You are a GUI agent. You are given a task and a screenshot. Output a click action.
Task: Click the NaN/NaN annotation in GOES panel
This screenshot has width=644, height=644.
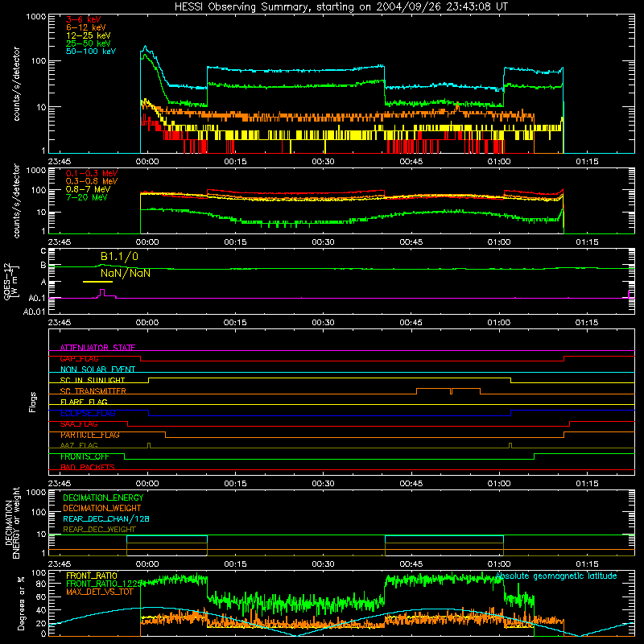pos(126,273)
